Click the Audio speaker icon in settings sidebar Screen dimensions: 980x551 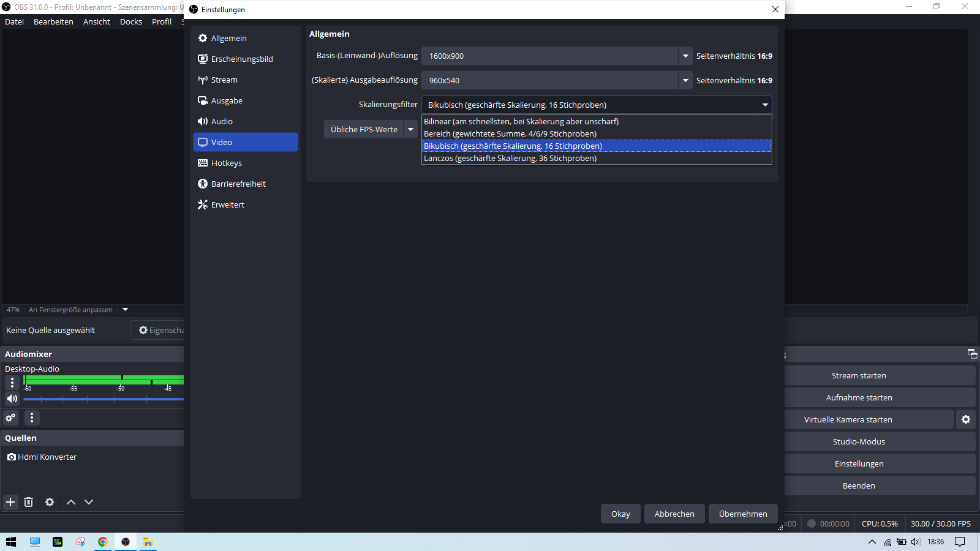[x=203, y=121]
